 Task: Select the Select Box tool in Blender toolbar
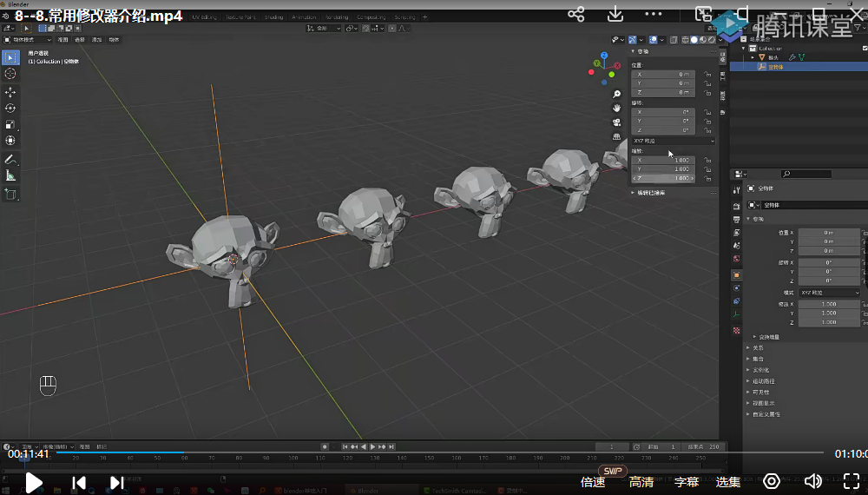pos(10,57)
